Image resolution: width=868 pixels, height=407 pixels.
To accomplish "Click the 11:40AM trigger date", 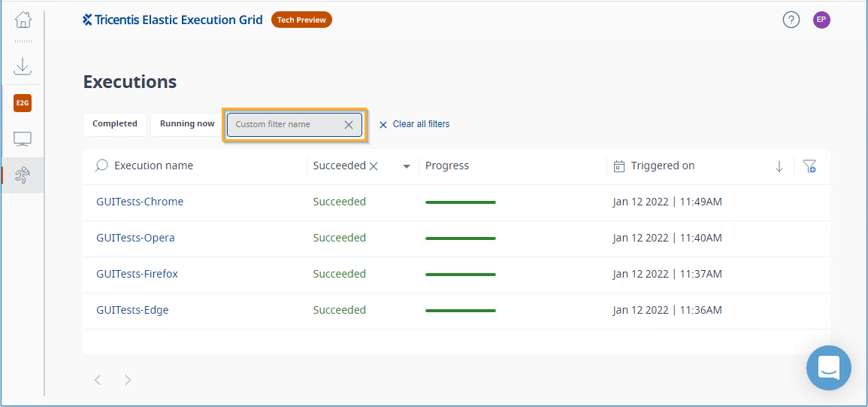I will [x=667, y=238].
